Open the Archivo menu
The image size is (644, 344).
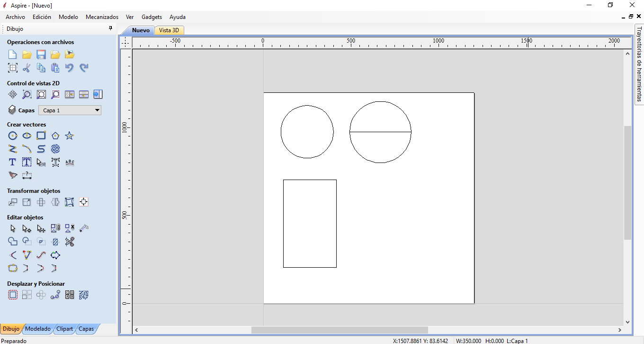(x=15, y=17)
